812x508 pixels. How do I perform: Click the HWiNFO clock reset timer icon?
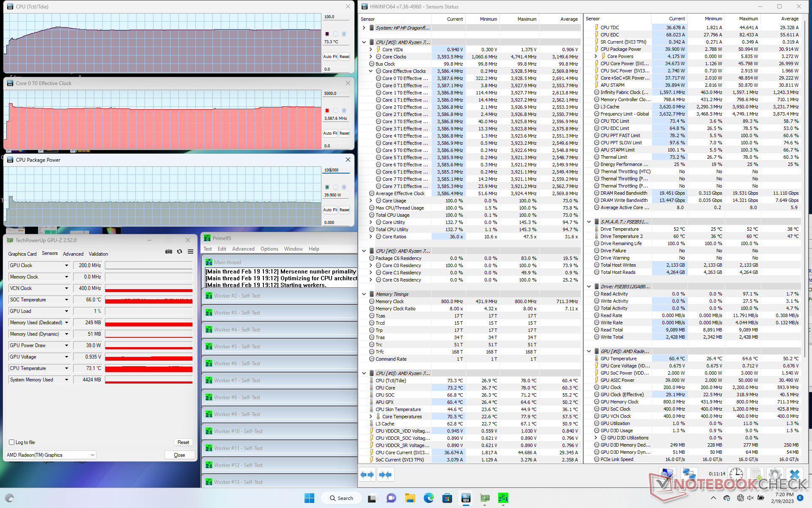[736, 474]
